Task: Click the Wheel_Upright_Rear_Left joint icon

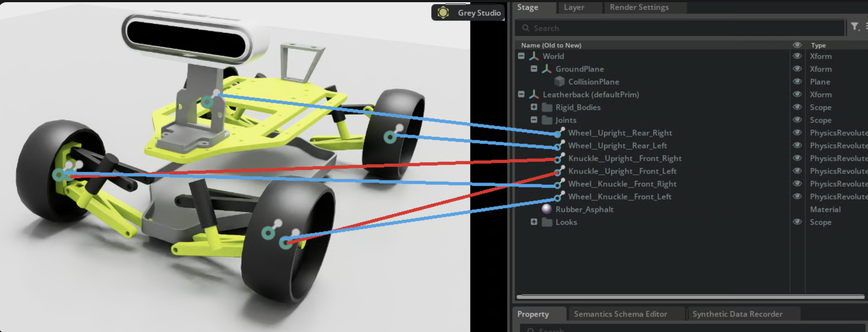Action: (x=559, y=145)
